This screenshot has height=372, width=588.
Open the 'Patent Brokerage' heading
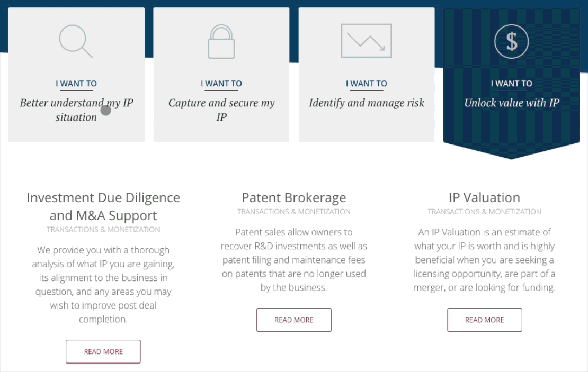(x=294, y=197)
